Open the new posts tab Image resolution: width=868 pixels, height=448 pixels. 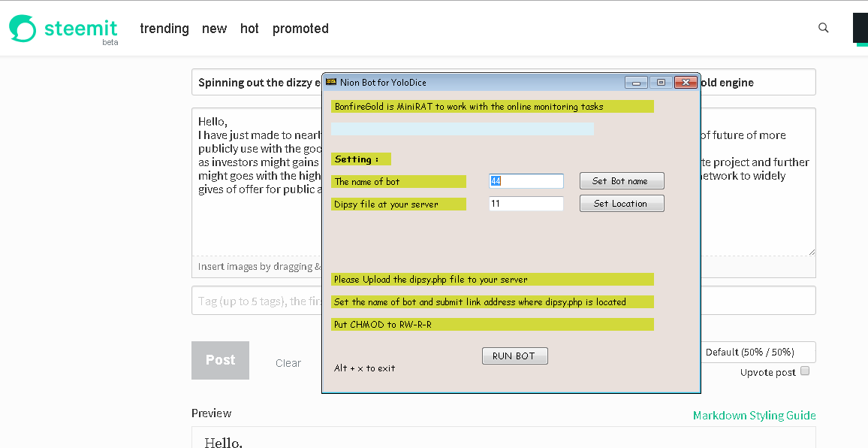(x=214, y=29)
